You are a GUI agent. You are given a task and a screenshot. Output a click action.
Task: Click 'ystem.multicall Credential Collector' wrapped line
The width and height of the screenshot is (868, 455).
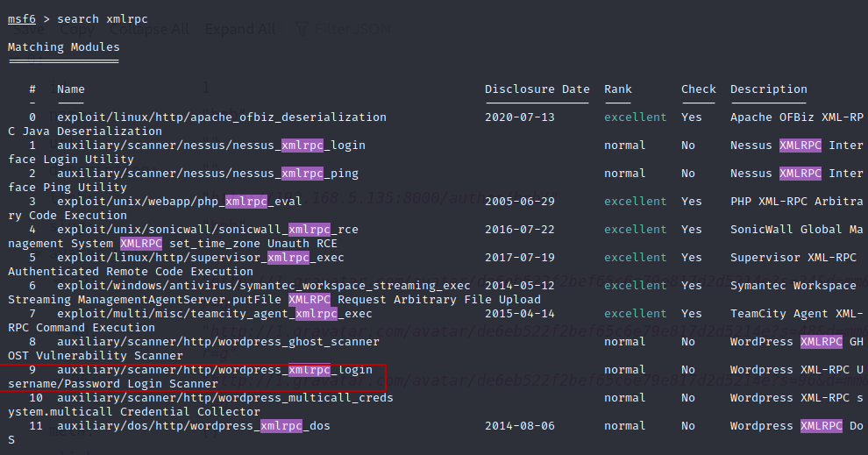click(134, 412)
